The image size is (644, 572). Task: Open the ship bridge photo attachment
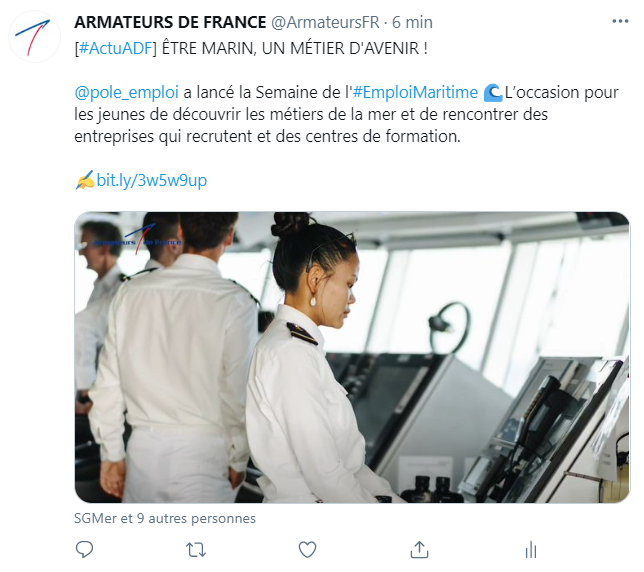point(352,357)
